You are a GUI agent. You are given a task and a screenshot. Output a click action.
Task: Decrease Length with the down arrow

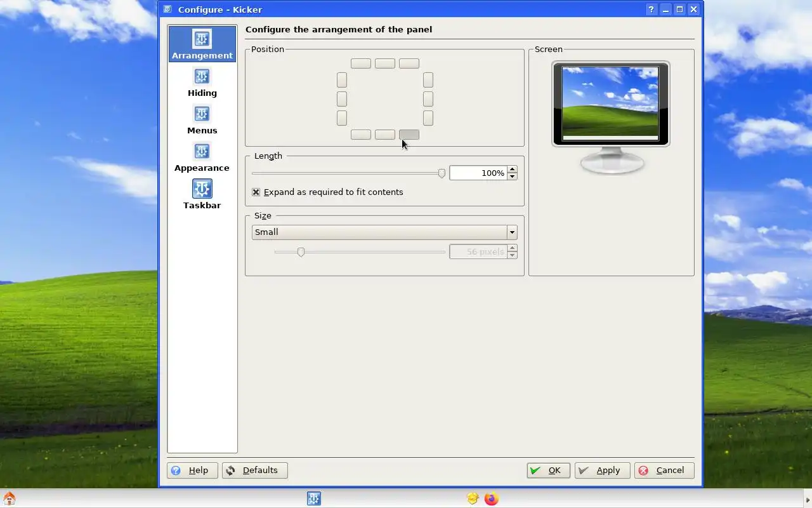coord(512,177)
